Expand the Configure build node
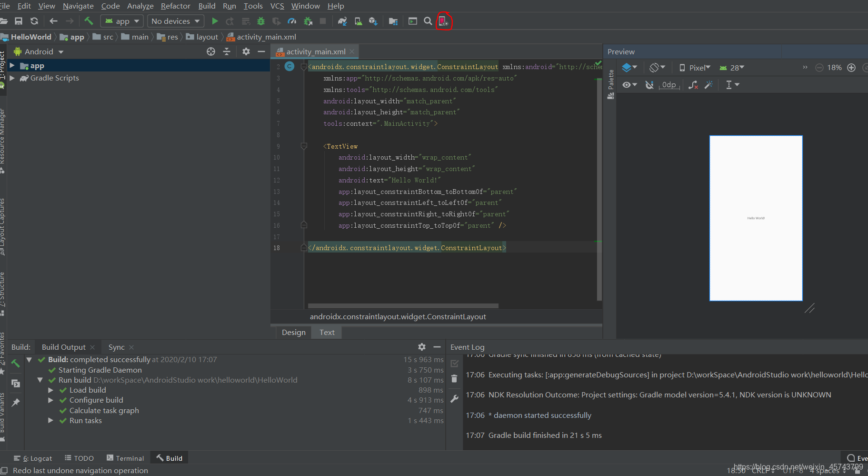The height and width of the screenshot is (476, 868). 50,400
